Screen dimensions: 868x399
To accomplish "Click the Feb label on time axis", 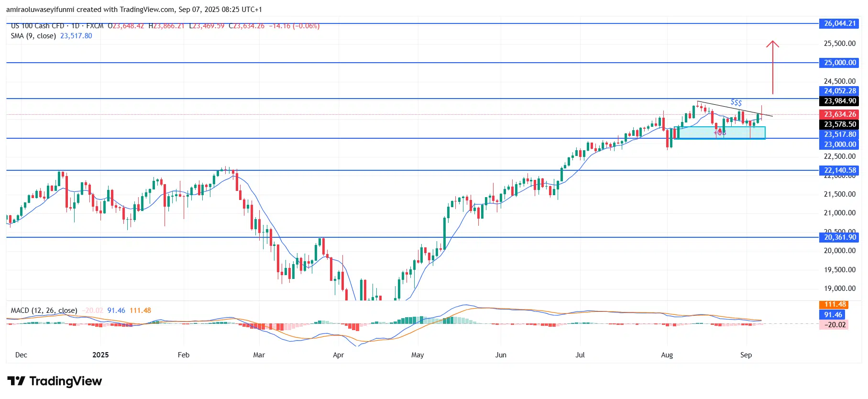I will pos(184,355).
